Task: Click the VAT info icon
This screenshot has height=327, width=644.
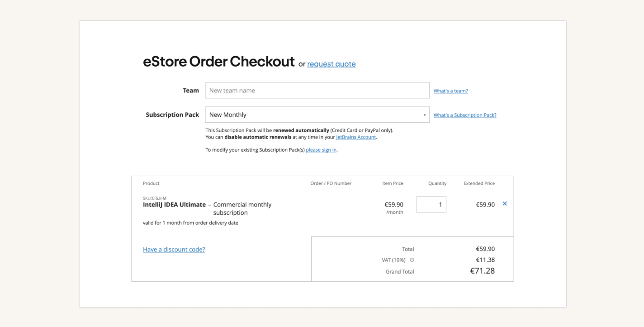Action: click(412, 260)
